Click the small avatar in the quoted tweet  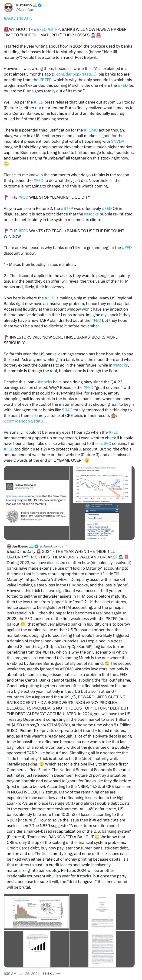pos(9,546)
